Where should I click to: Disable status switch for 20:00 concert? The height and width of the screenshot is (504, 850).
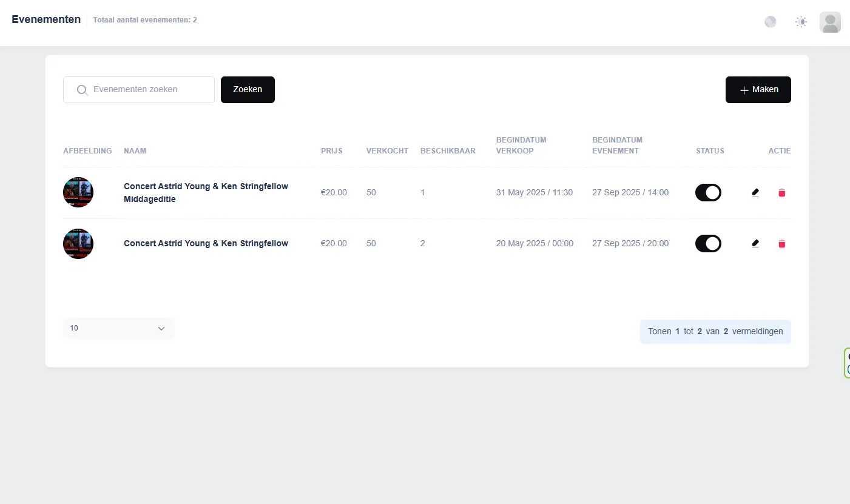[708, 244]
